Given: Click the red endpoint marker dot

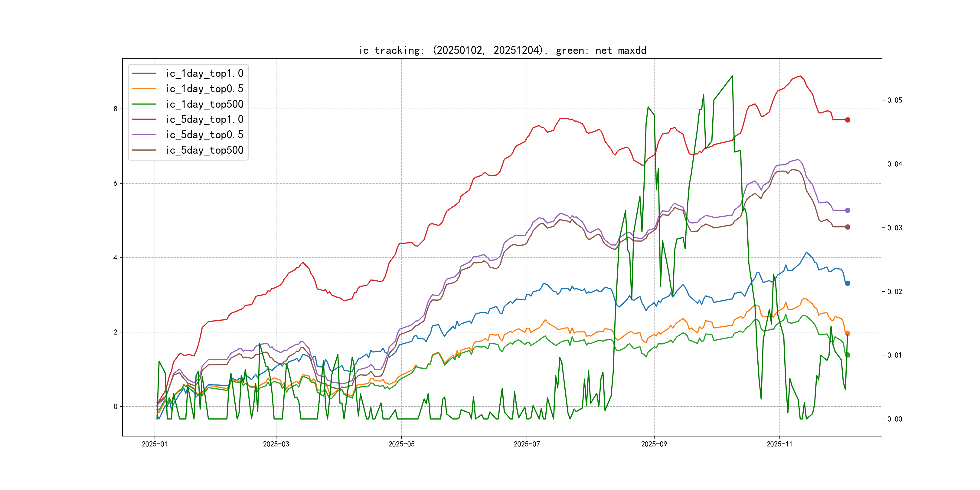Looking at the screenshot, I should [848, 120].
